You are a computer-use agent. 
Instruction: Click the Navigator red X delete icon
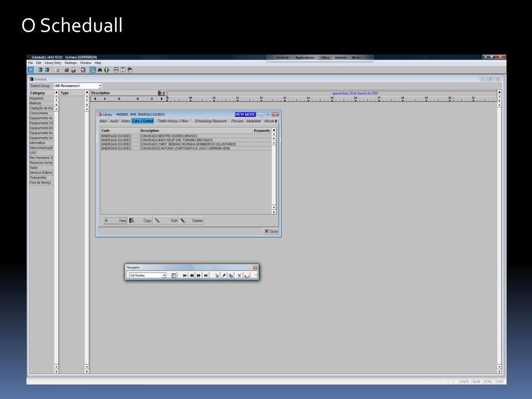click(240, 275)
